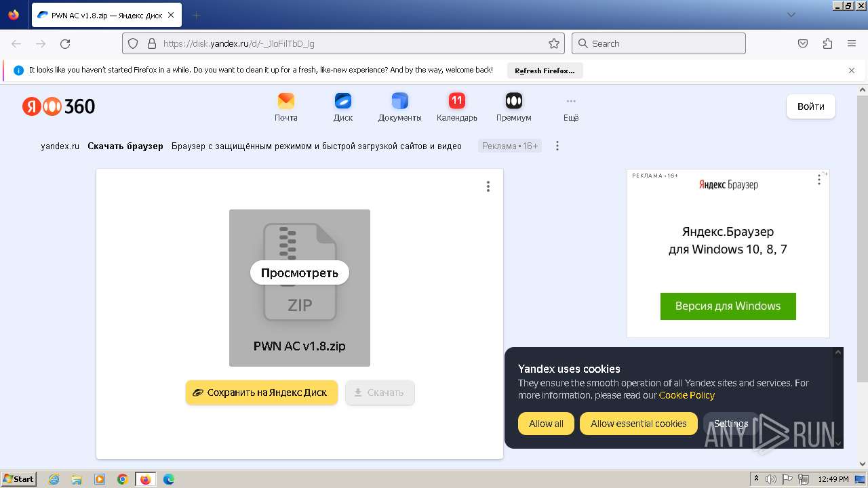
Task: Open the Extensions puzzle icon
Action: (x=827, y=43)
